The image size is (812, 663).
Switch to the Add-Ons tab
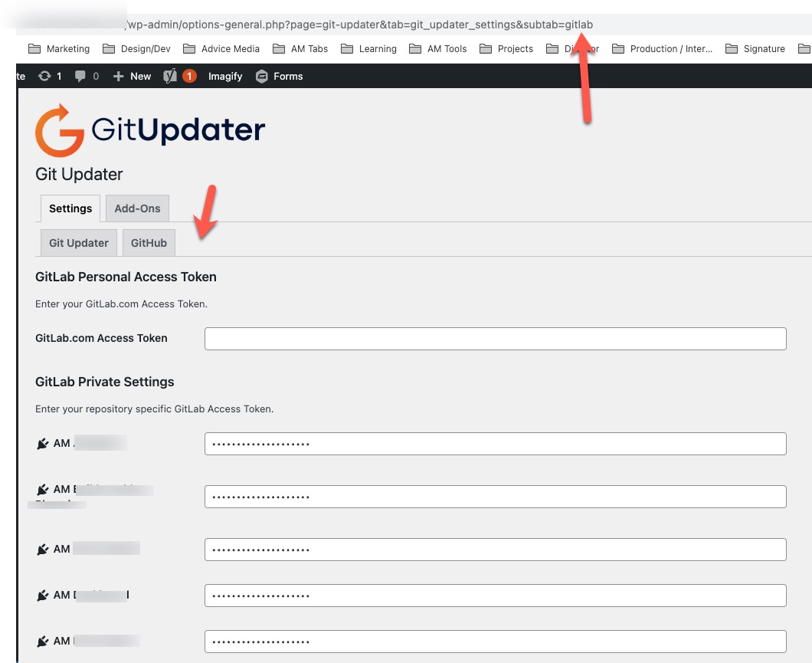pos(137,208)
